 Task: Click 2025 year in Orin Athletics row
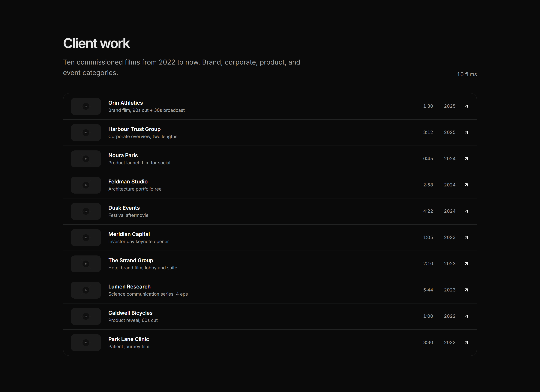pos(450,106)
